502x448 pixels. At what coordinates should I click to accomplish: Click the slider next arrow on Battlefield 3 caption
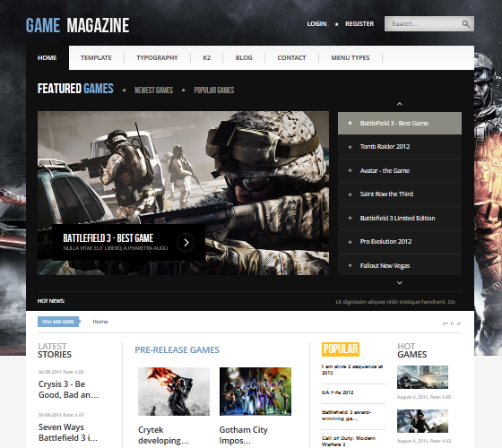[x=186, y=243]
